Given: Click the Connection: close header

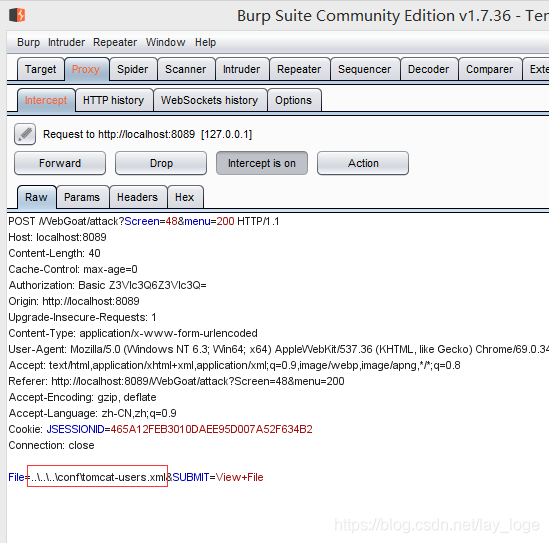Looking at the screenshot, I should coord(51,445).
